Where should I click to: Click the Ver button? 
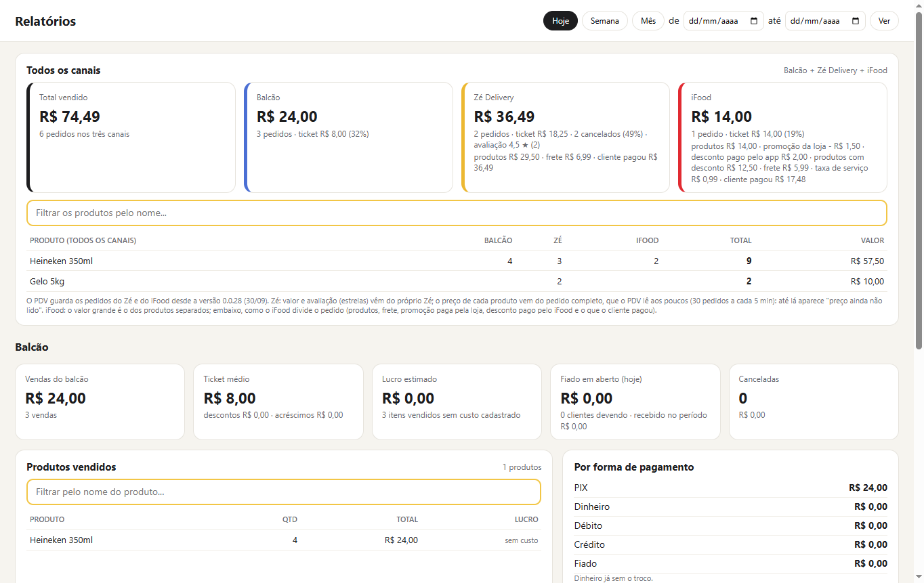click(884, 21)
